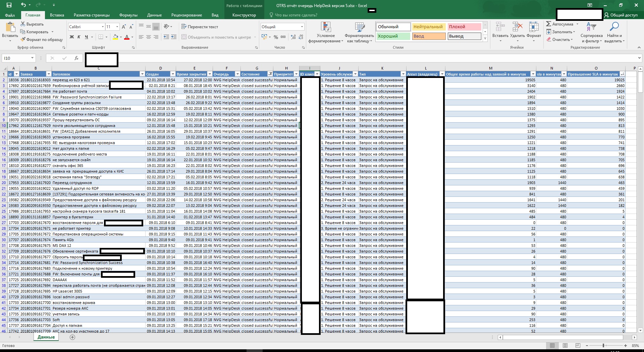Switch to the Формулы tab
The height and width of the screenshot is (352, 644).
click(x=128, y=15)
